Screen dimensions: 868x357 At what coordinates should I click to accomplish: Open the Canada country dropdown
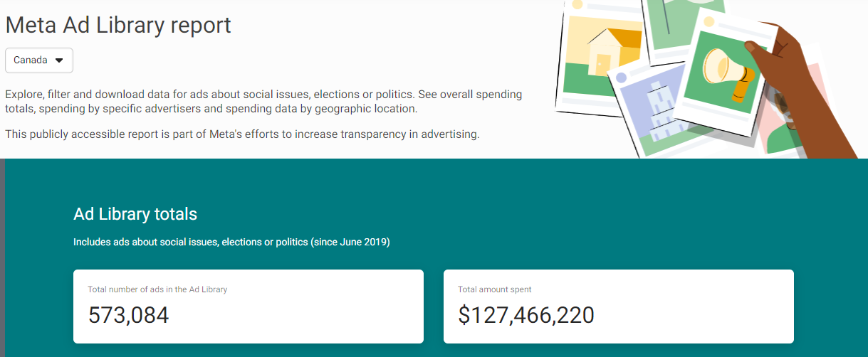(x=38, y=60)
